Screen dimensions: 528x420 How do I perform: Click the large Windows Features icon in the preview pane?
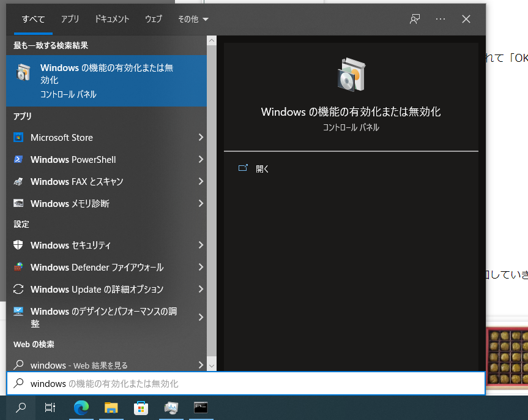pyautogui.click(x=351, y=75)
